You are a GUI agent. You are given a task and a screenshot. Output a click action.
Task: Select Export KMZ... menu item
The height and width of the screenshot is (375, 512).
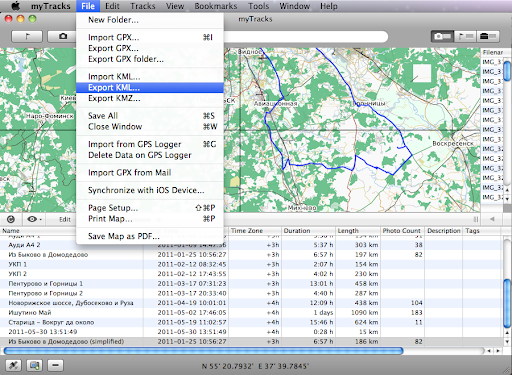pyautogui.click(x=150, y=98)
